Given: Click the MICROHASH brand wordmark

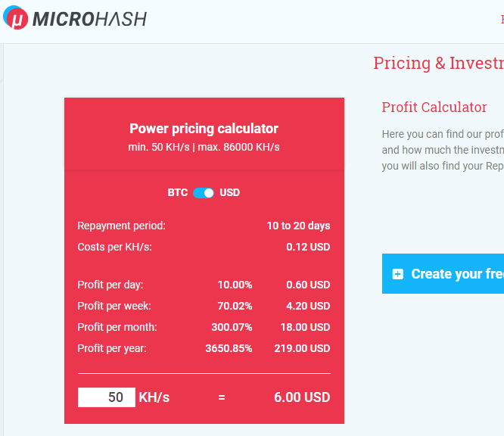Looking at the screenshot, I should click(89, 19).
